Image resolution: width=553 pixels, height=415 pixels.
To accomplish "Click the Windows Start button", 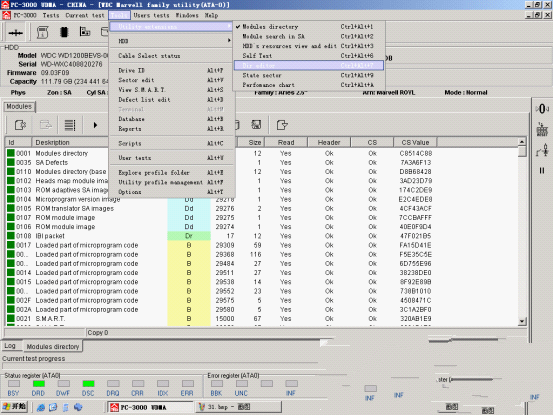I will coord(15,407).
